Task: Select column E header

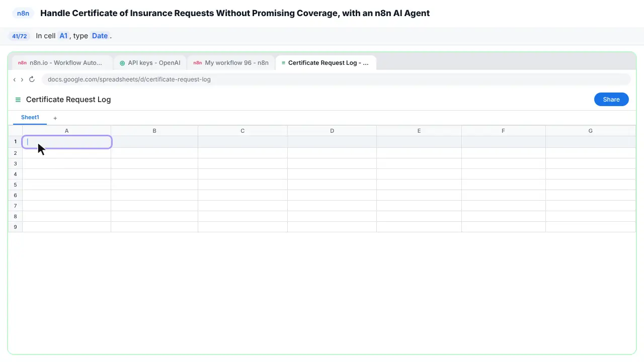Action: point(419,131)
